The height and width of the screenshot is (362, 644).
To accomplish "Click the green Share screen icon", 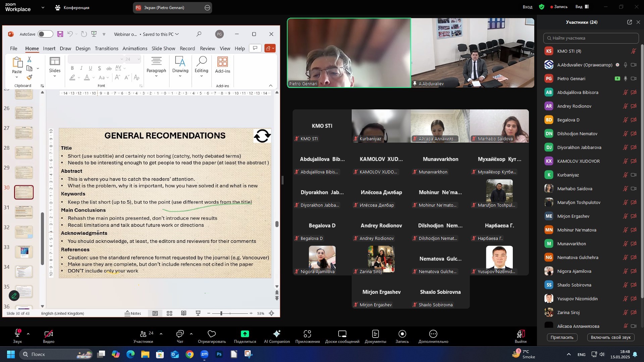I will 245,334.
